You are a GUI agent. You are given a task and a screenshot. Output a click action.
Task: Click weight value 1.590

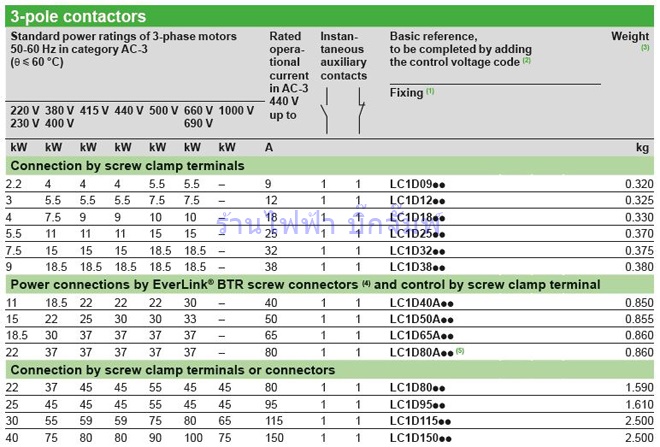tap(639, 388)
